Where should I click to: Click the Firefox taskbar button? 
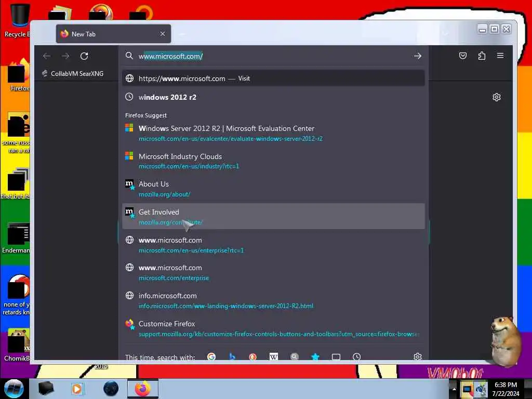coord(143,389)
